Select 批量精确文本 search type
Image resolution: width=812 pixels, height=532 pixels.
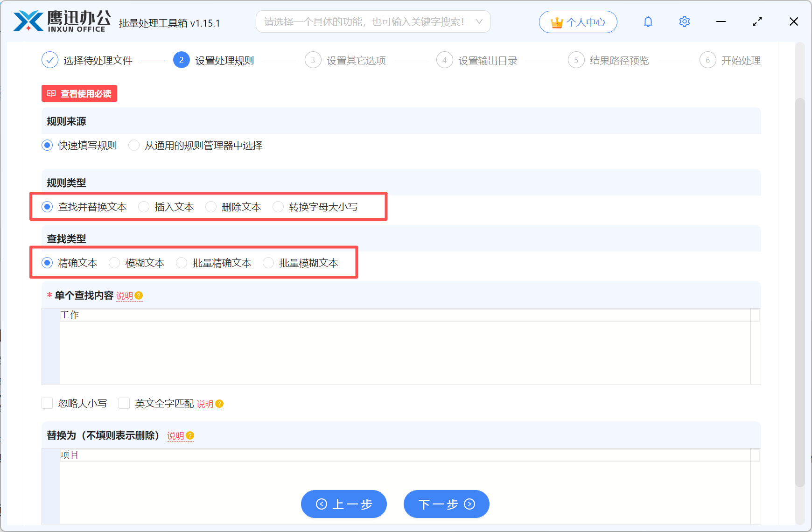(182, 263)
